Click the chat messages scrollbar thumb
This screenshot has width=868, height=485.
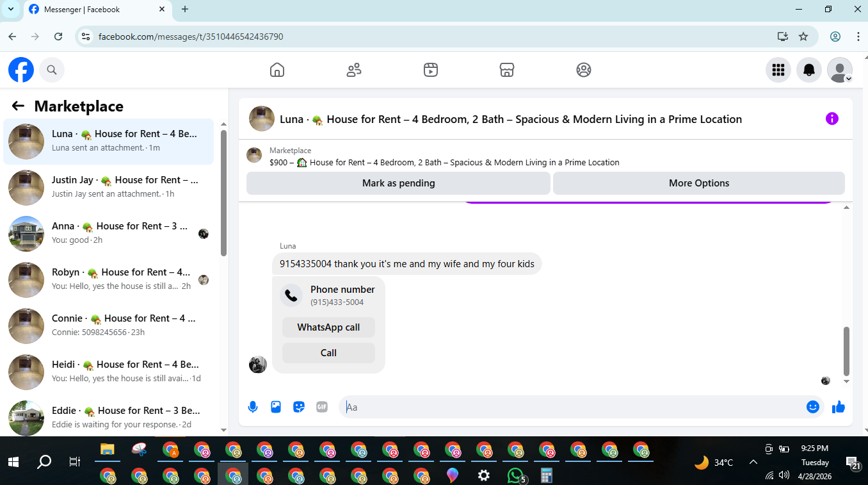point(846,351)
